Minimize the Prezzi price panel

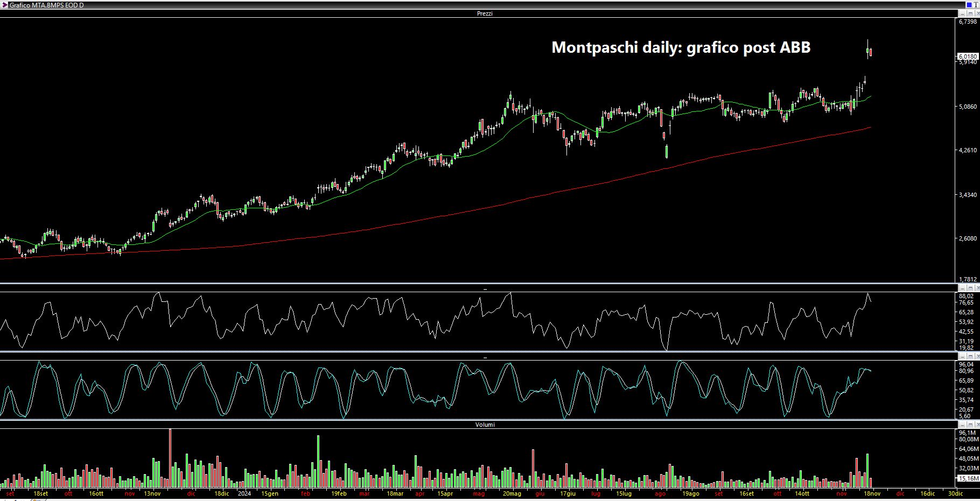(x=962, y=13)
